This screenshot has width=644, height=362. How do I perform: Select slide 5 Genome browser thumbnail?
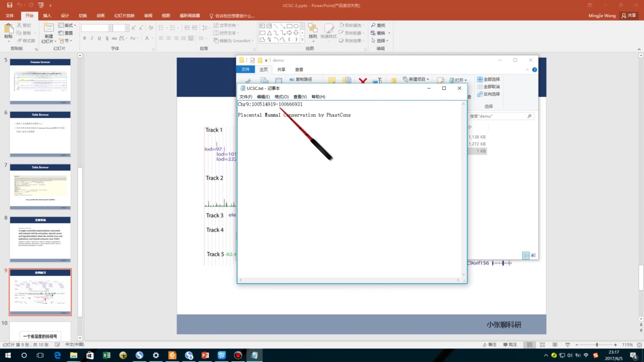pyautogui.click(x=40, y=81)
